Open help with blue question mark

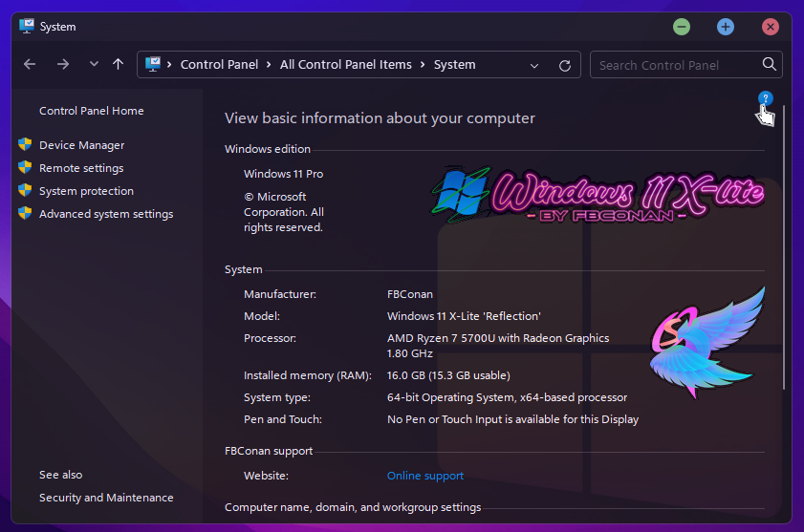tap(765, 98)
